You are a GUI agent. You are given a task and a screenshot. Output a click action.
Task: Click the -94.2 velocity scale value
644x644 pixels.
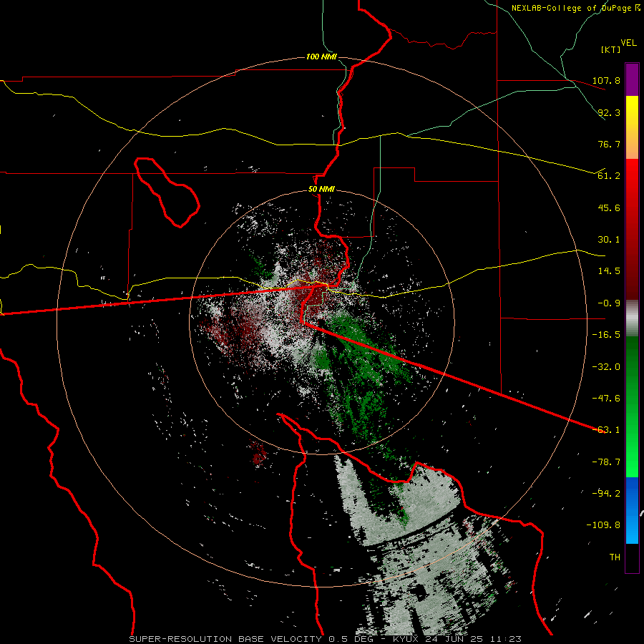point(606,494)
